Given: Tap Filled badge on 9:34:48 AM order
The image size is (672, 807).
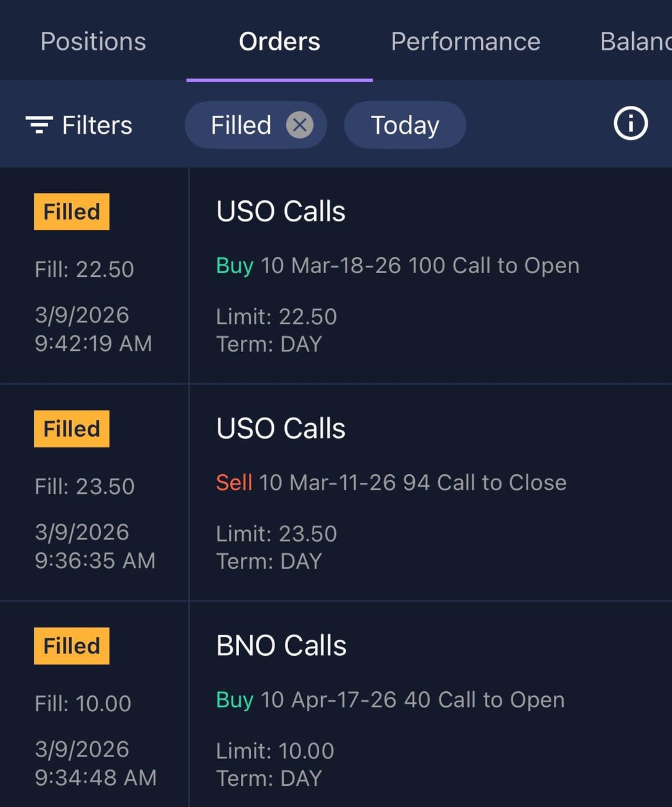Looking at the screenshot, I should (x=72, y=646).
